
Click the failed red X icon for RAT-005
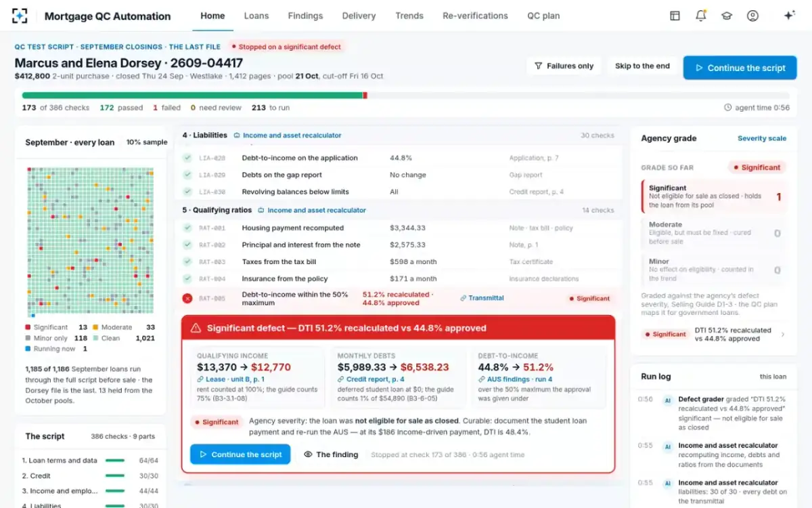pos(187,298)
